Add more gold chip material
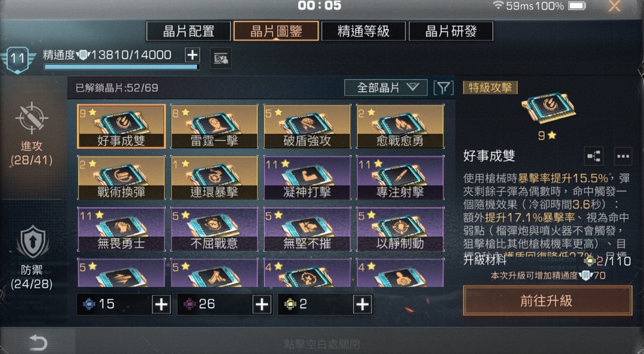 coord(362,304)
